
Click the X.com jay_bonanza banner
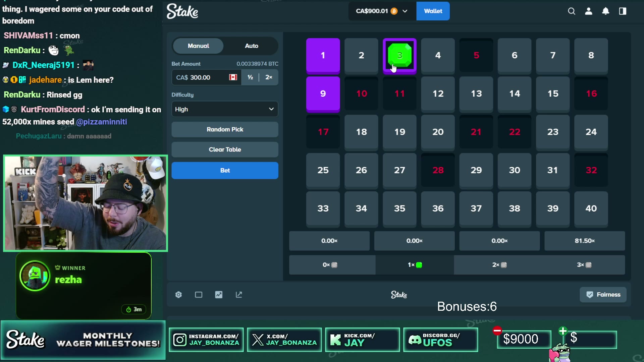tap(284, 340)
